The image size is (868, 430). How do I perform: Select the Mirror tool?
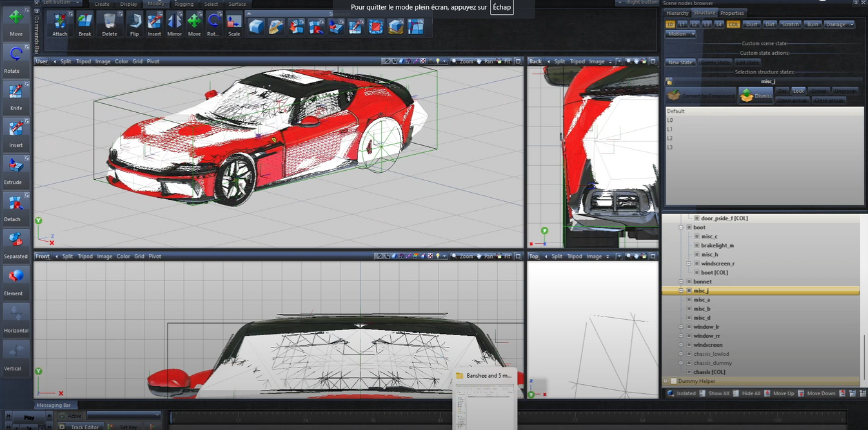point(174,26)
